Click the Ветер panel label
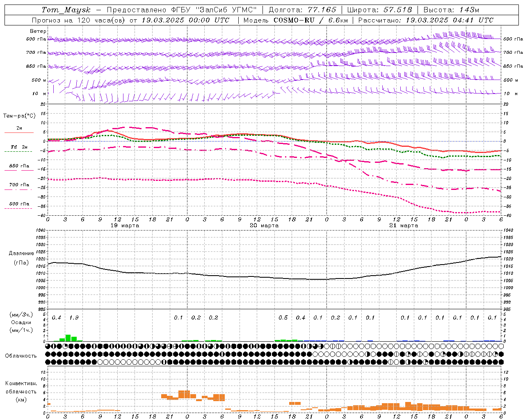Viewport: 525px width, 420px height. point(38,31)
